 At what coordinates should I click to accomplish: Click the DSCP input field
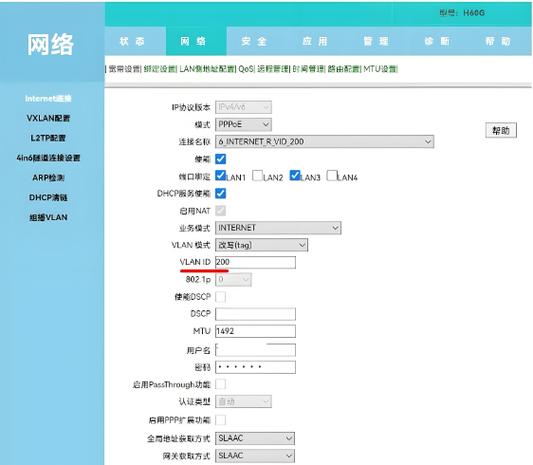[255, 314]
